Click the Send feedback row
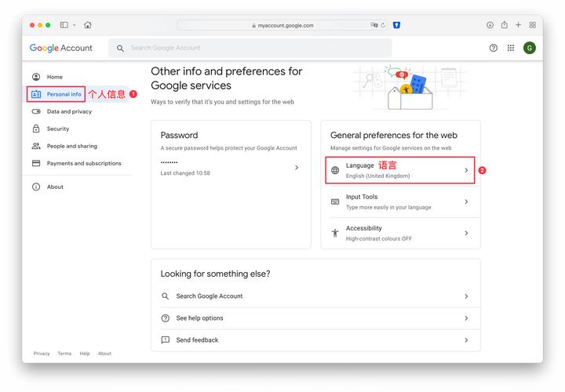565x392 pixels. [x=315, y=340]
